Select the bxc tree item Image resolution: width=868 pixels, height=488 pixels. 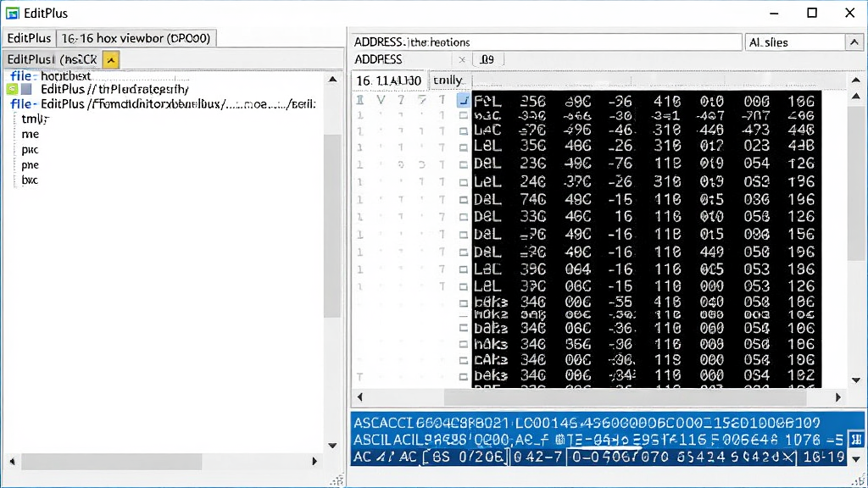[x=30, y=180]
